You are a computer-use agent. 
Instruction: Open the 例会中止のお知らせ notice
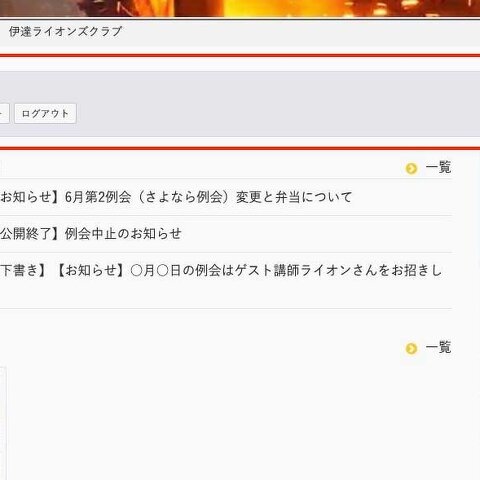pos(91,234)
